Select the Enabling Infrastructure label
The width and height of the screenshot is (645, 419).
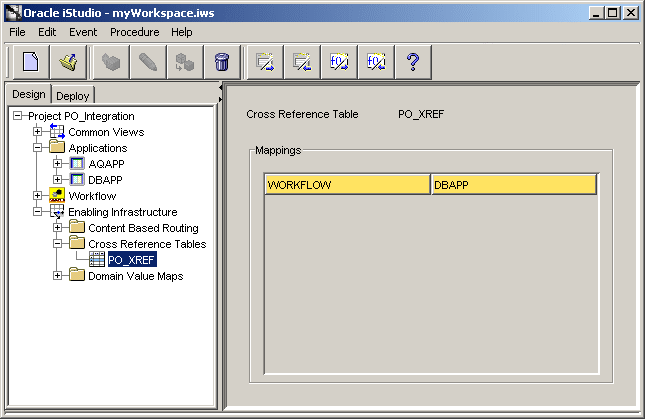(123, 212)
